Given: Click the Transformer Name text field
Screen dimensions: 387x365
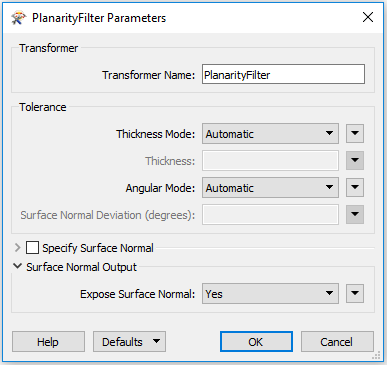Looking at the screenshot, I should coord(283,74).
